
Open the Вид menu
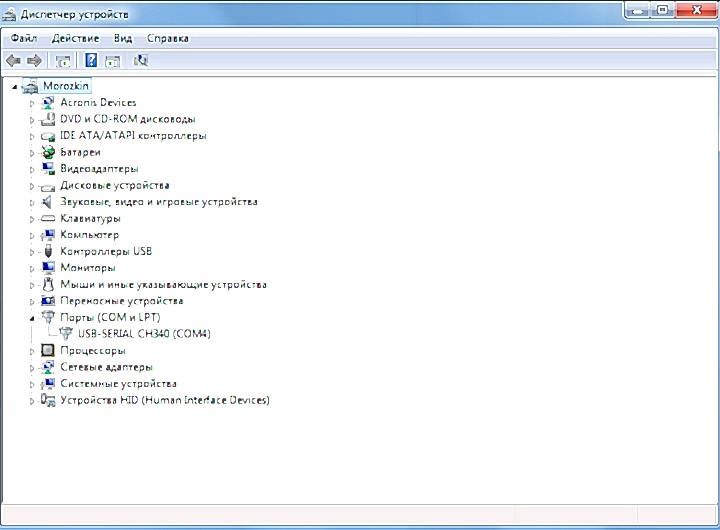[122, 38]
